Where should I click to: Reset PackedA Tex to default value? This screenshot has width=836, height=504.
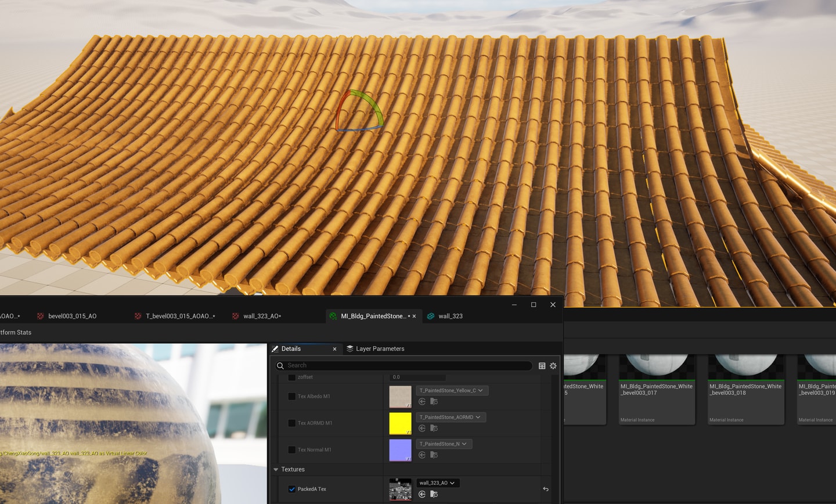point(546,489)
